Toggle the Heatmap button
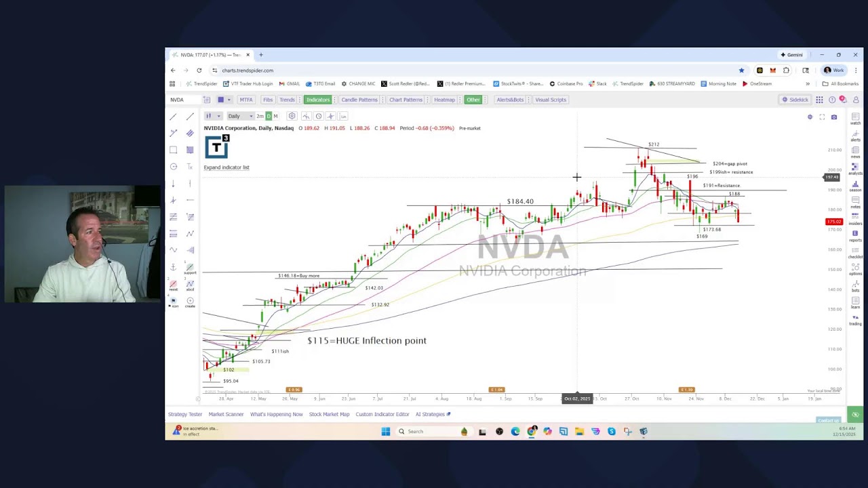 coord(444,100)
